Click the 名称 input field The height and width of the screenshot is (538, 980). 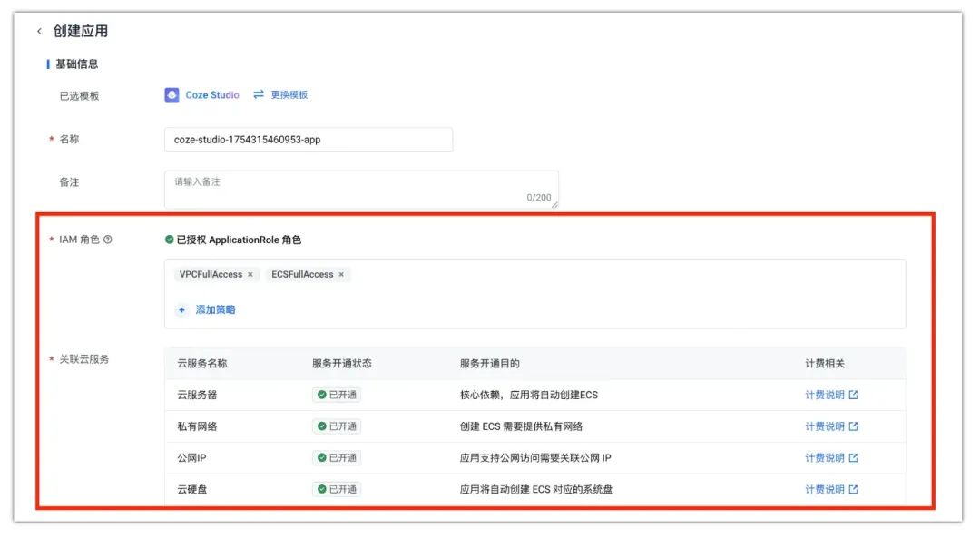coord(308,140)
